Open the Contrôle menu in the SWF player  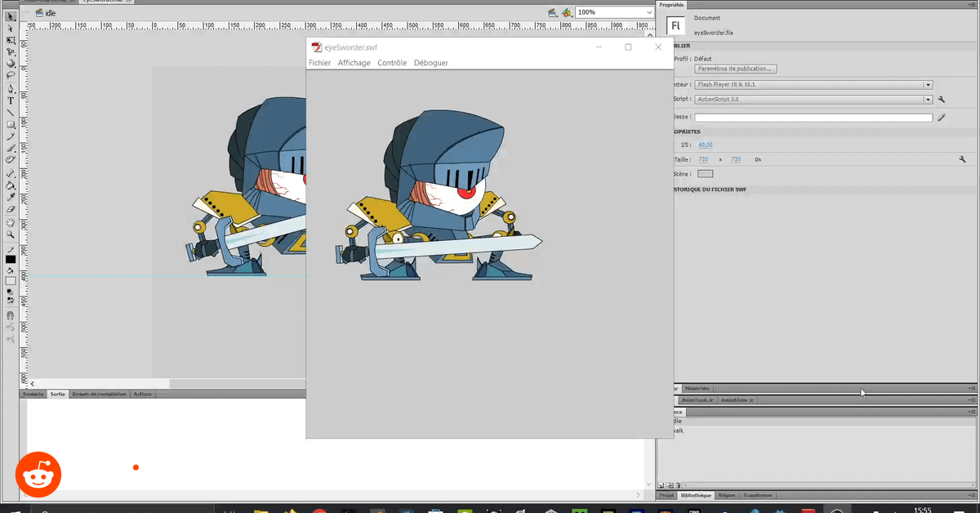pyautogui.click(x=392, y=63)
